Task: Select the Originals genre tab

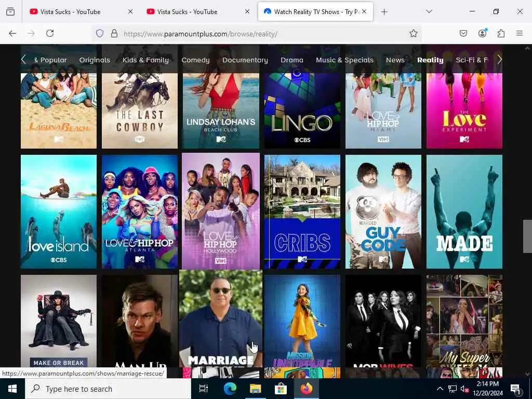Action: coord(95,60)
